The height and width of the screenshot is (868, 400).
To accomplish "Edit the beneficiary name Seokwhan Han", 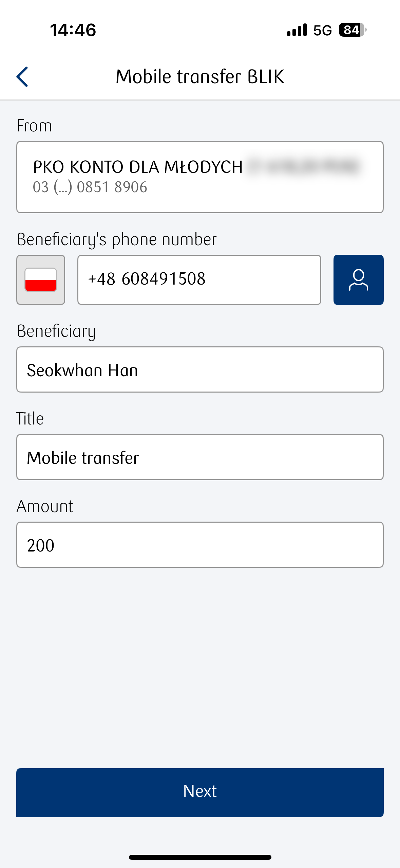I will 200,369.
